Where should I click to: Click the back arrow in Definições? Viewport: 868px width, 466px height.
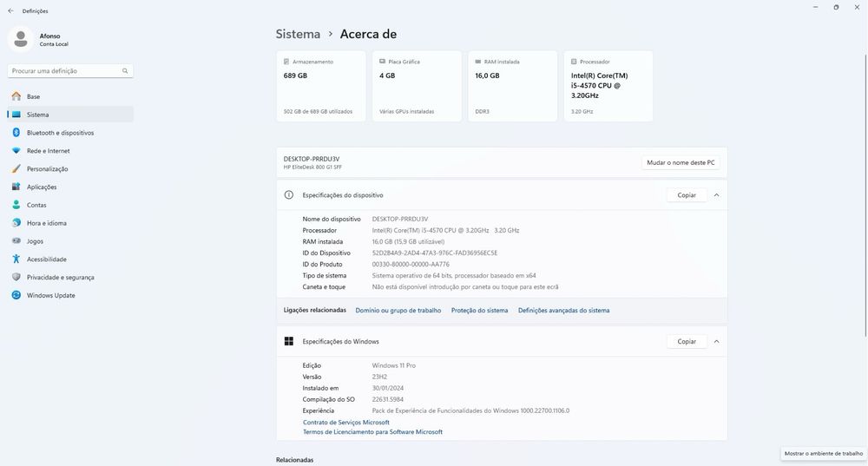10,10
